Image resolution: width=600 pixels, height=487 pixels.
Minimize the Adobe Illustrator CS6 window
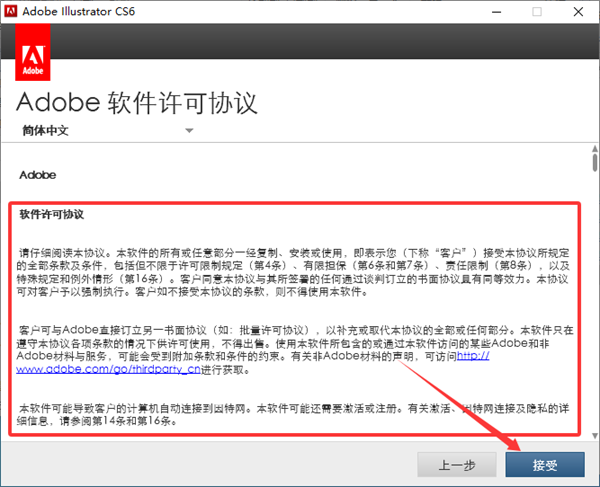tap(497, 12)
